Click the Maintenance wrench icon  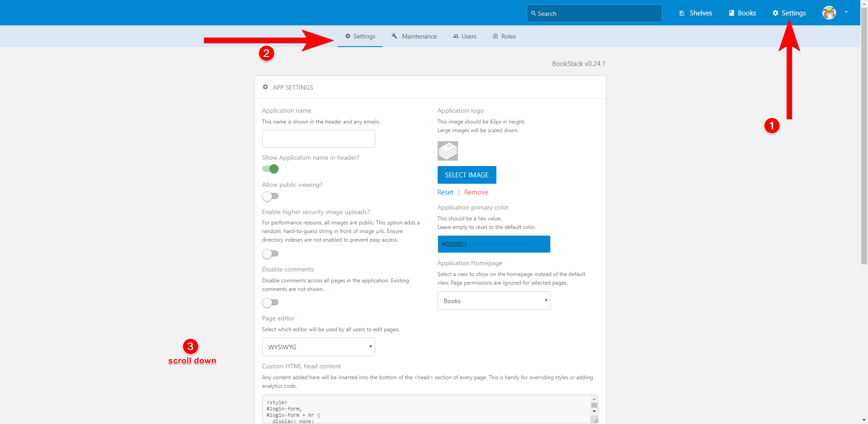click(394, 36)
